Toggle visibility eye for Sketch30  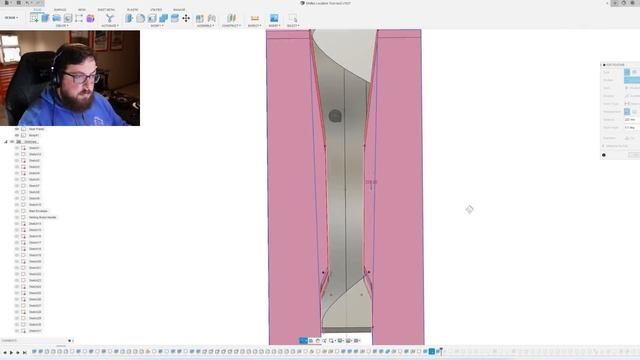[x=17, y=324]
